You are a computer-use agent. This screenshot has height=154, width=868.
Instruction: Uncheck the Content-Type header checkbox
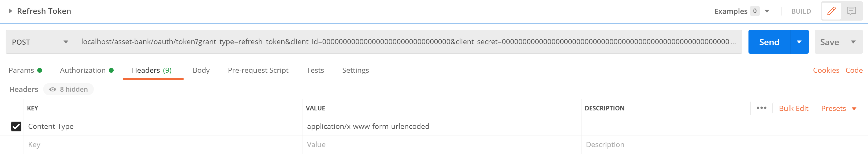point(16,126)
